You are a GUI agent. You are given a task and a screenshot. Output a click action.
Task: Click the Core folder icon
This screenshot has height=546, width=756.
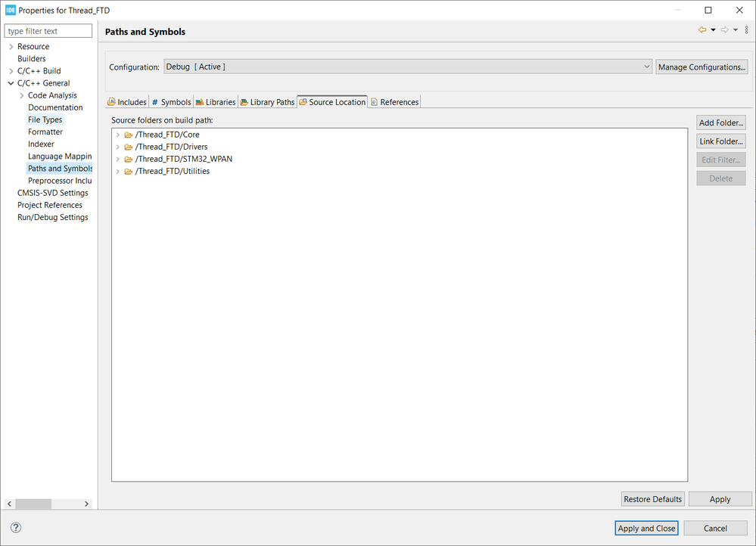coord(129,135)
